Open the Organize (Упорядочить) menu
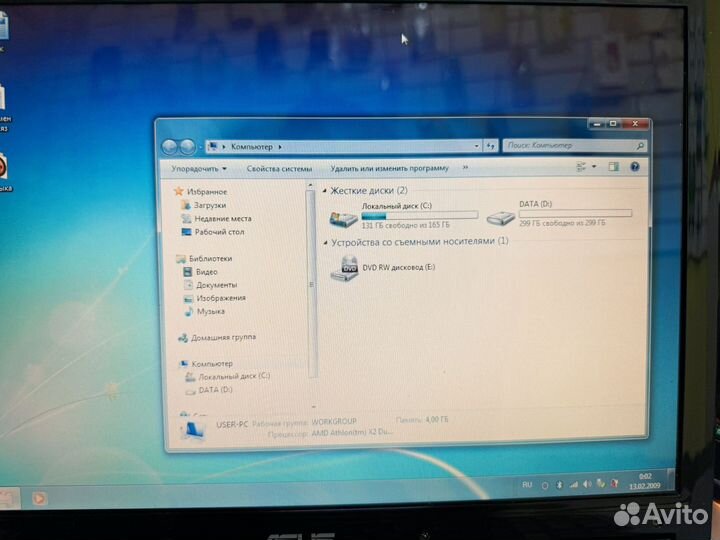The image size is (720, 540). [x=199, y=169]
